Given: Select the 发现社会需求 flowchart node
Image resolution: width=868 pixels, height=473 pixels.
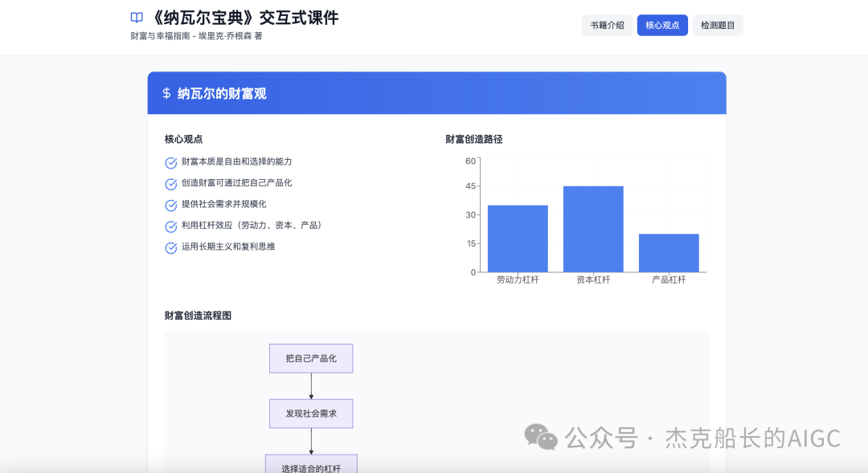Looking at the screenshot, I should coord(311,414).
